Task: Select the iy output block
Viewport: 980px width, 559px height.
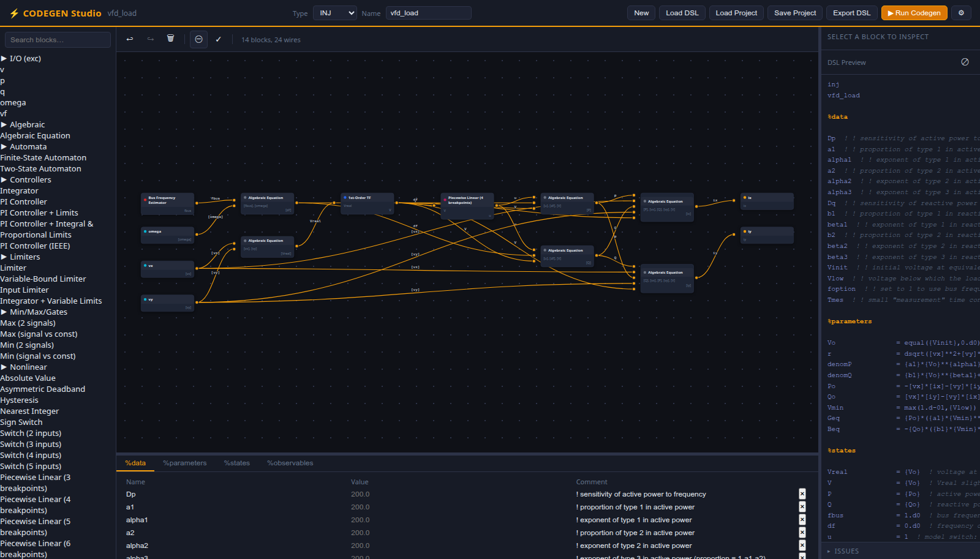Action: 767,235
